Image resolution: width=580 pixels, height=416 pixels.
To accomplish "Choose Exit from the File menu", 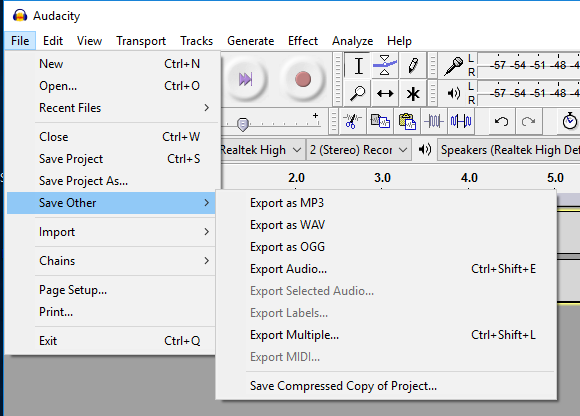I will click(x=111, y=341).
